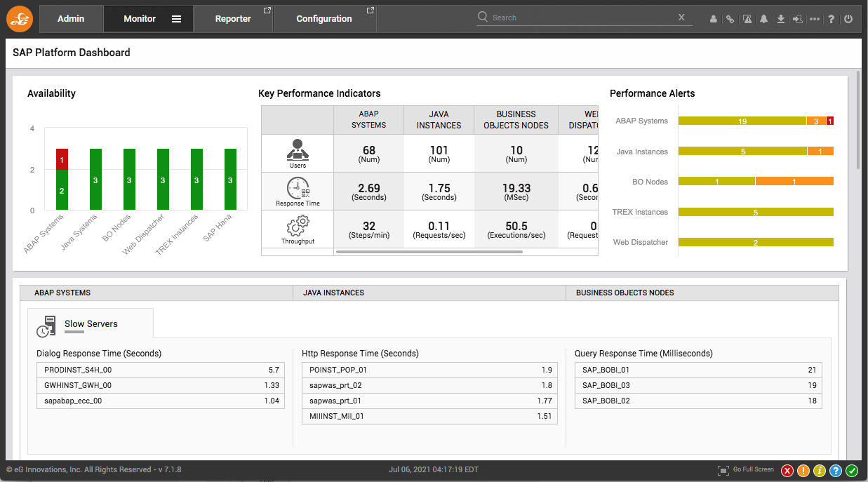
Task: Click the sapabap_ecc_00 server row
Action: click(x=161, y=401)
